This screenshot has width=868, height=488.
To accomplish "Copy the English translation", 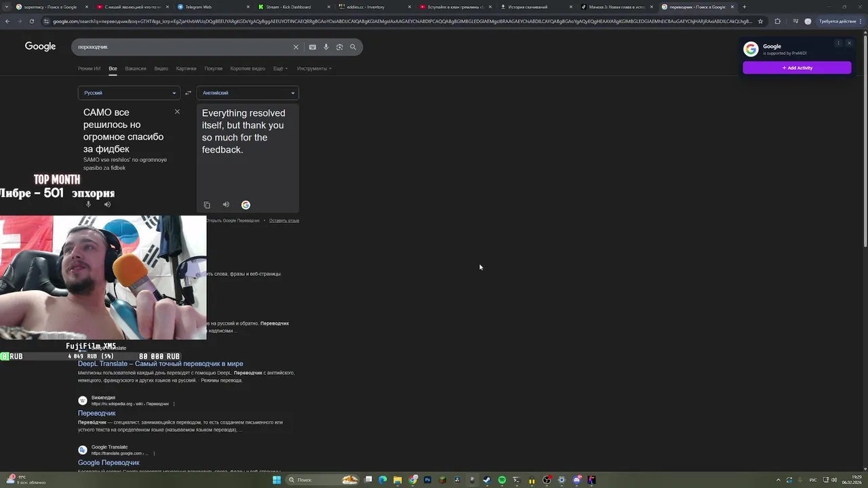I will pos(207,205).
